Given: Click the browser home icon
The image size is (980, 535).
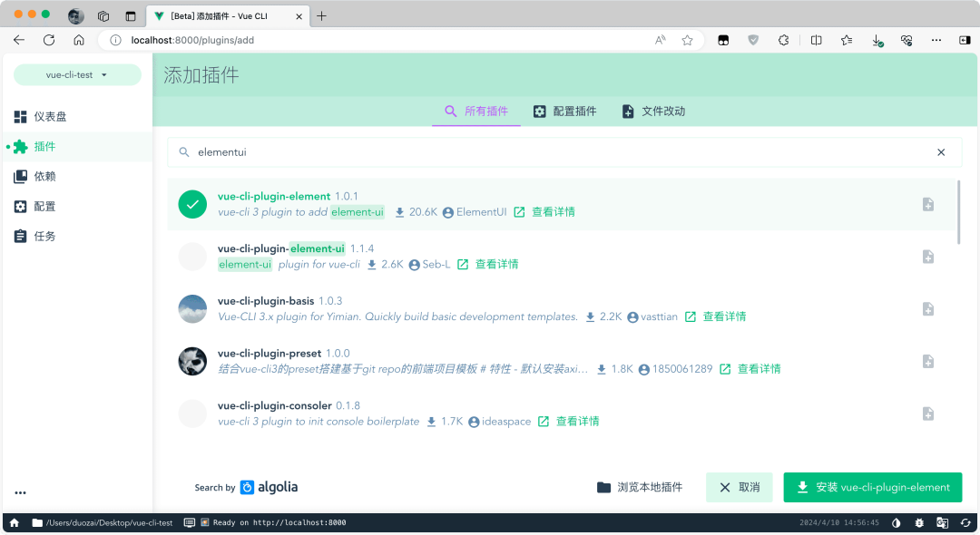Looking at the screenshot, I should click(x=79, y=40).
